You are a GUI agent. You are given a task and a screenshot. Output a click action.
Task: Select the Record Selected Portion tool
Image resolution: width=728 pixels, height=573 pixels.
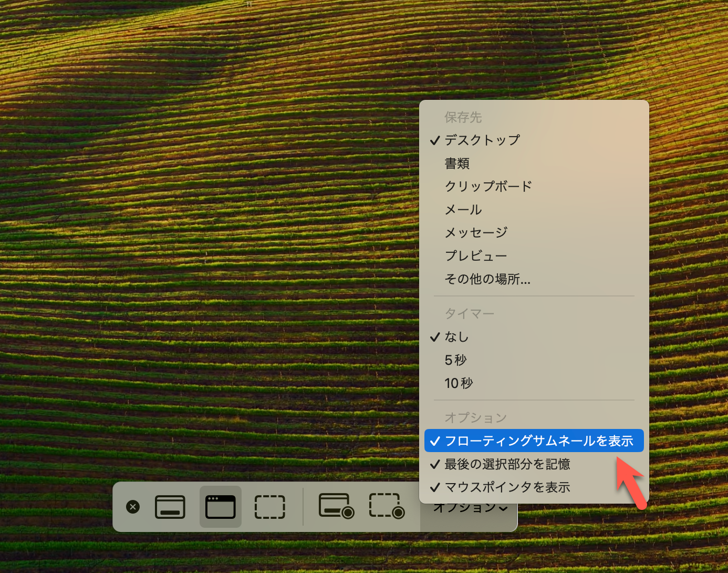(x=386, y=507)
